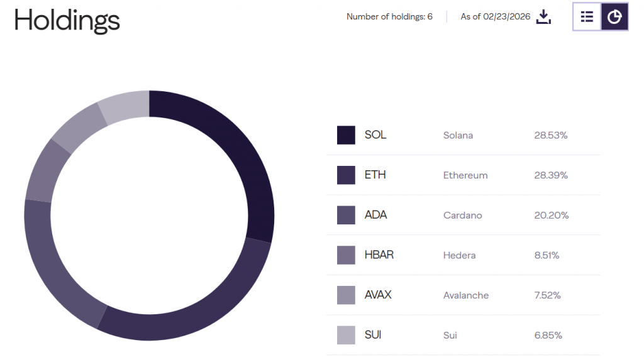
Task: Click the SUI percentage value 6.85%
Action: point(547,335)
